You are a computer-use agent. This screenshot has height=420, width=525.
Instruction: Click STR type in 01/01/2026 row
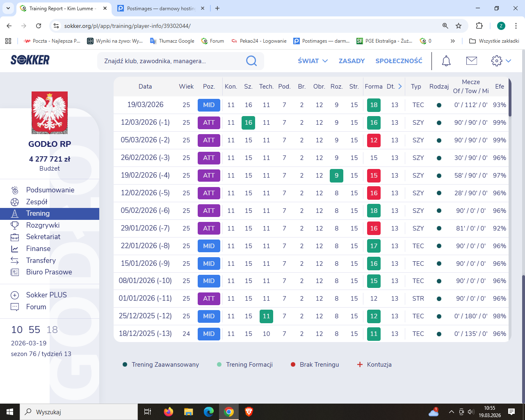click(418, 299)
